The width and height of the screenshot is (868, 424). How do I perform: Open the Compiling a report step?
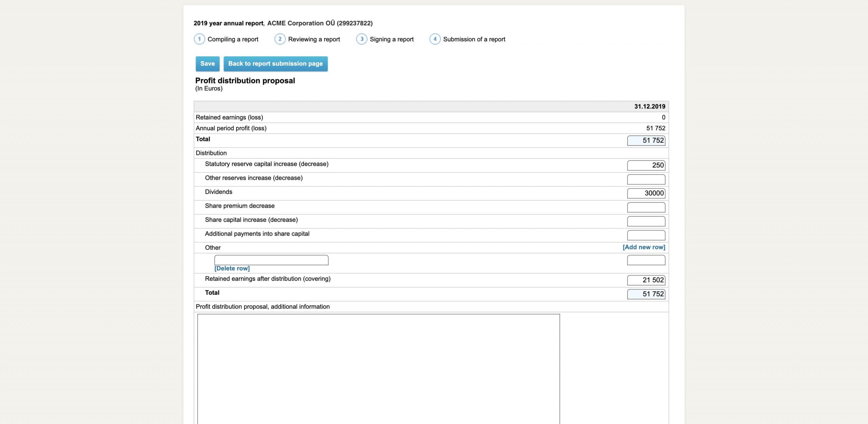[233, 39]
